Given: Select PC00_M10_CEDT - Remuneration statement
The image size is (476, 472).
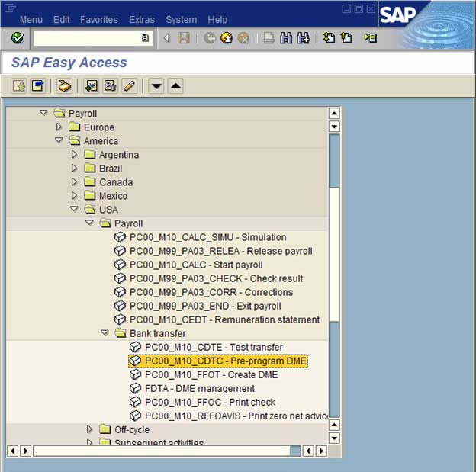Looking at the screenshot, I should click(224, 319).
